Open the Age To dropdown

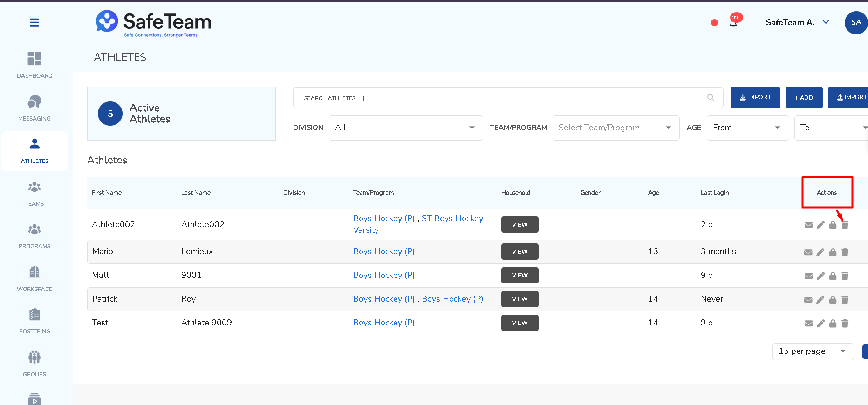831,128
